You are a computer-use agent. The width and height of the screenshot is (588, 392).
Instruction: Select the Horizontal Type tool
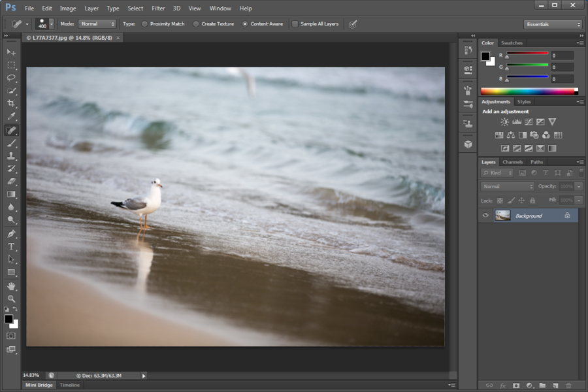tap(11, 246)
